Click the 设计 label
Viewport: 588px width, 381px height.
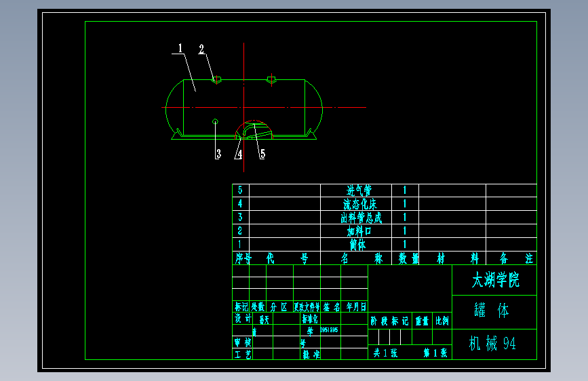(243, 319)
